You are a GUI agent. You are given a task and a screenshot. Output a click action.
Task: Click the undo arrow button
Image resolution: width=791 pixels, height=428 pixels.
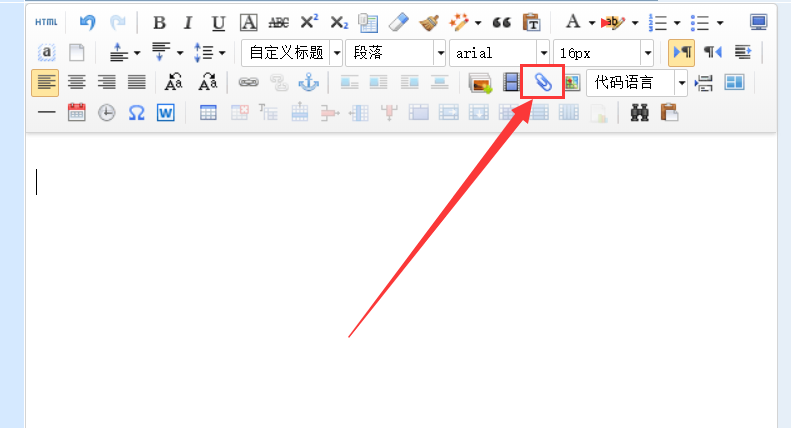(87, 22)
